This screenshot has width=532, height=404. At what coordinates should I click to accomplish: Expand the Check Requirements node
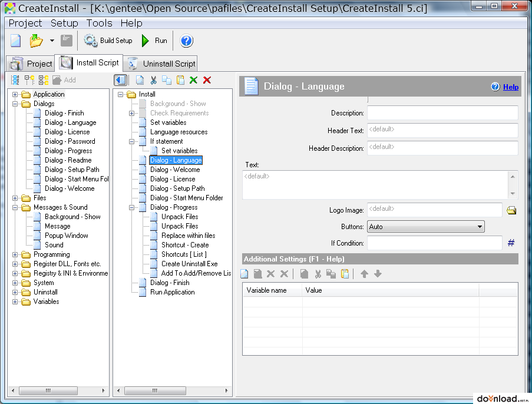(x=131, y=113)
